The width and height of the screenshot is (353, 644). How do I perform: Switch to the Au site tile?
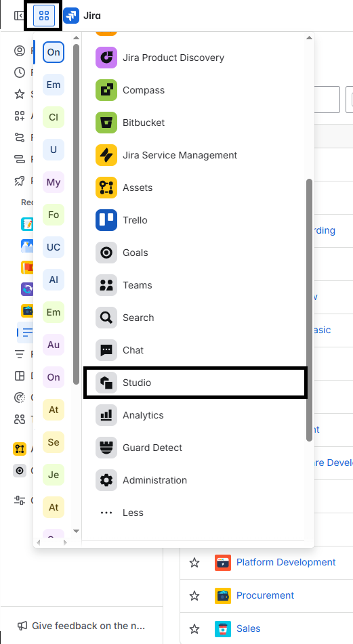[54, 345]
